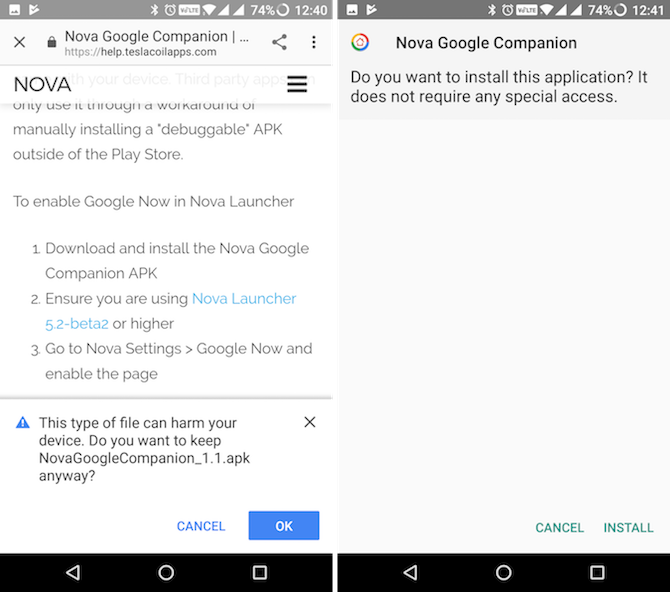Tap INSTALL to install Nova Google Companion
The image size is (670, 592).
[628, 527]
